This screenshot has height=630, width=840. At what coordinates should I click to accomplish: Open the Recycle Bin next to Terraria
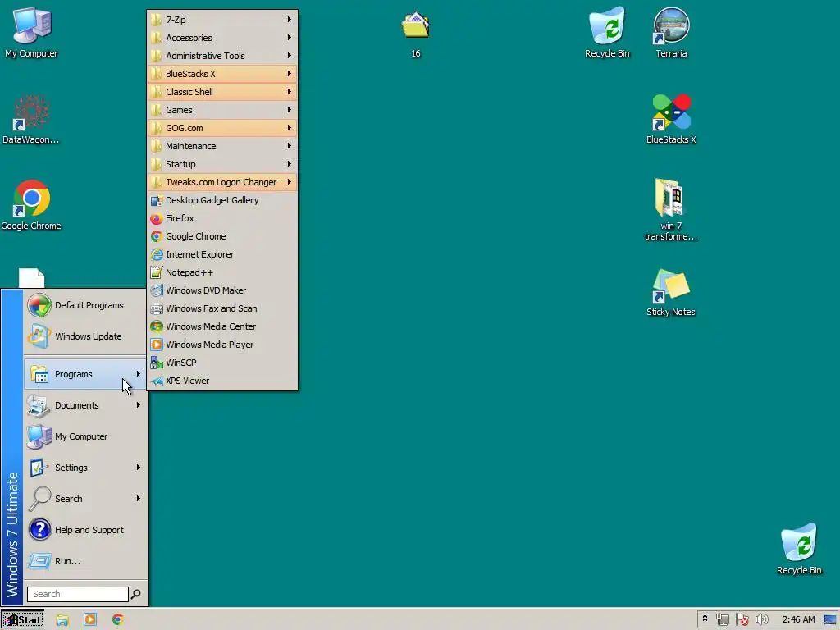pos(607,32)
